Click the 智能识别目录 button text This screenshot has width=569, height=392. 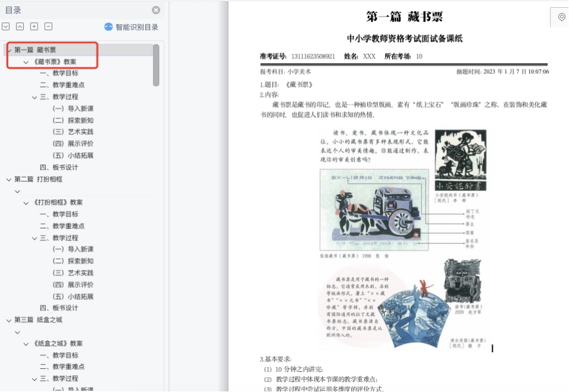(x=137, y=27)
